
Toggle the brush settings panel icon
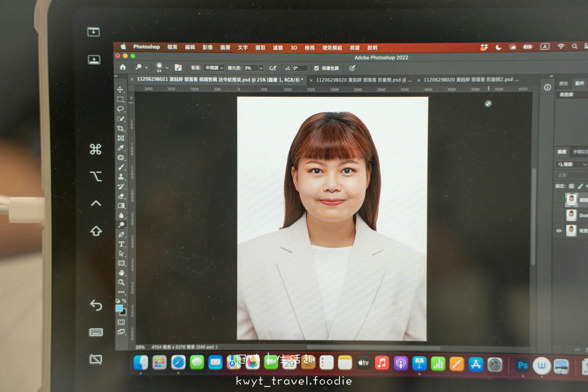(x=178, y=68)
